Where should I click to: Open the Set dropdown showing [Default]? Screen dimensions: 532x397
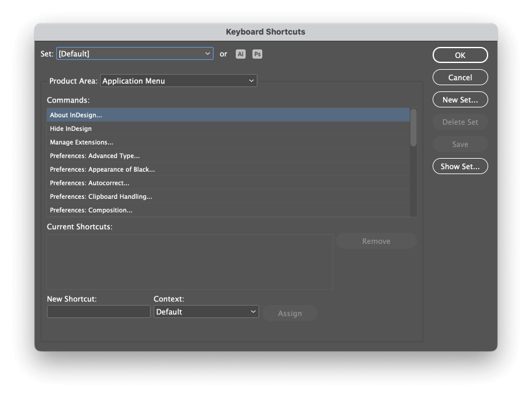click(x=135, y=54)
